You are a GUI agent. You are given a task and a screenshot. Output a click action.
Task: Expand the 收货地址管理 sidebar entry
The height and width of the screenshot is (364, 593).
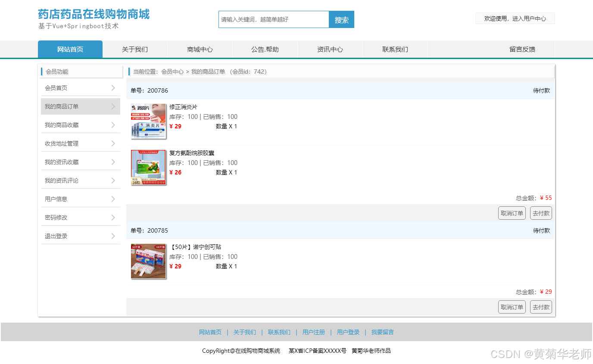[80, 143]
